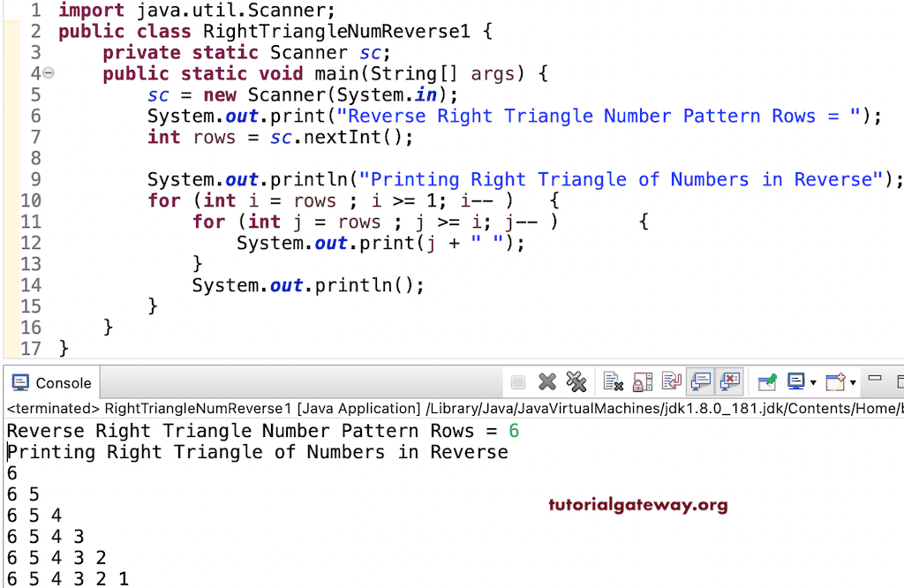Remove all terminated launches
The width and height of the screenshot is (904, 588).
[576, 382]
